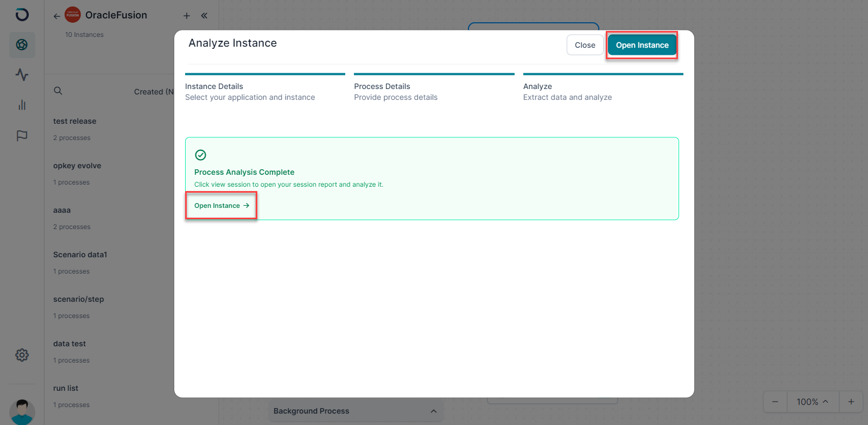This screenshot has height=425, width=868.
Task: Click the plus icon to add instance
Action: pyautogui.click(x=187, y=16)
